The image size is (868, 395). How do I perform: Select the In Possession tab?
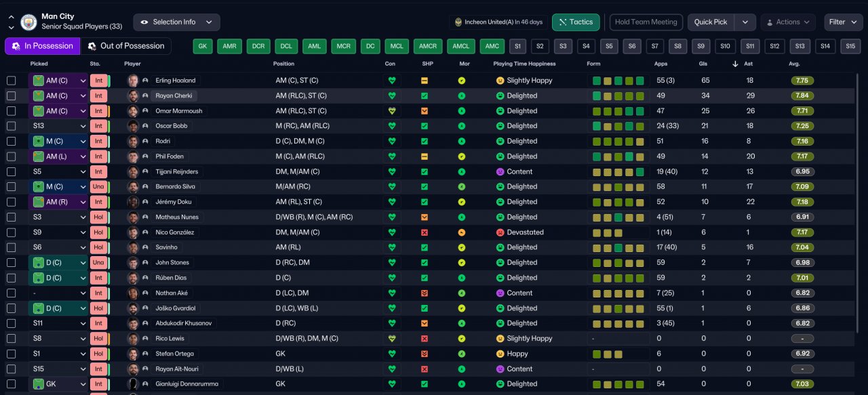41,46
